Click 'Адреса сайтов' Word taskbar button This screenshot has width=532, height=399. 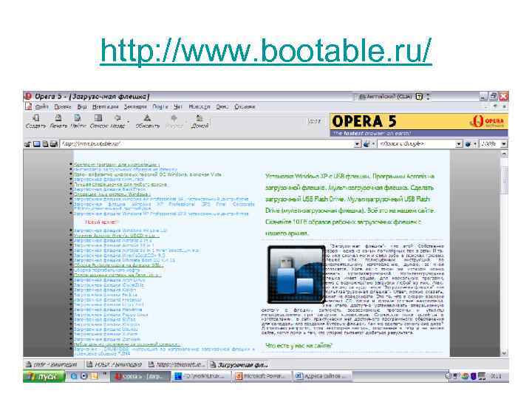click(x=323, y=376)
